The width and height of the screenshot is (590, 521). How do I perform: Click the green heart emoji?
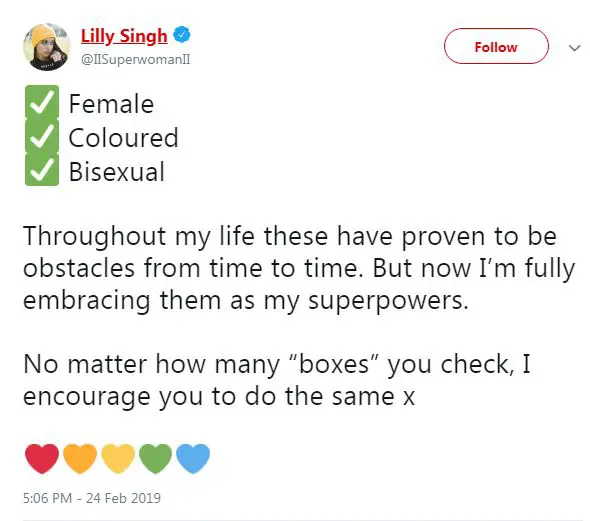[x=155, y=458]
